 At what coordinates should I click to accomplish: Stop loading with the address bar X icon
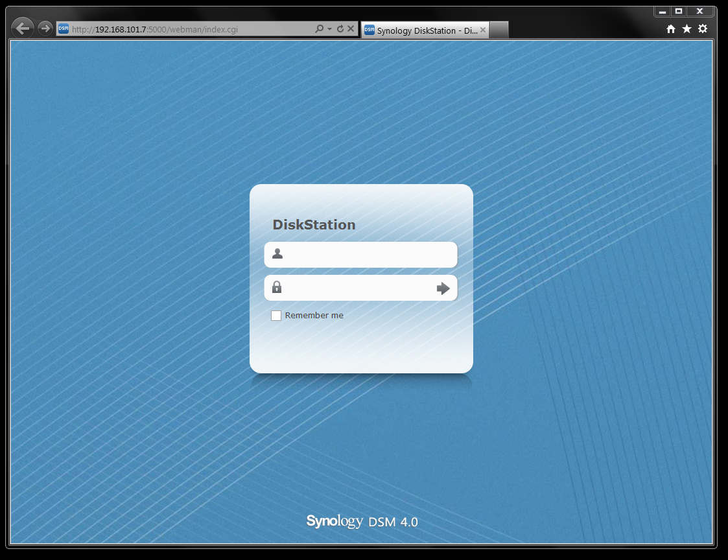351,29
